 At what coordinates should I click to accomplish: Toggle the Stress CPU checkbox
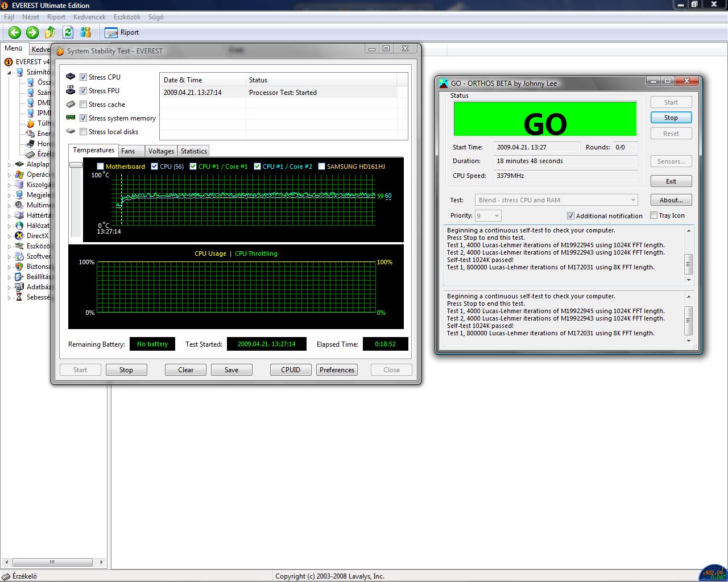[84, 77]
